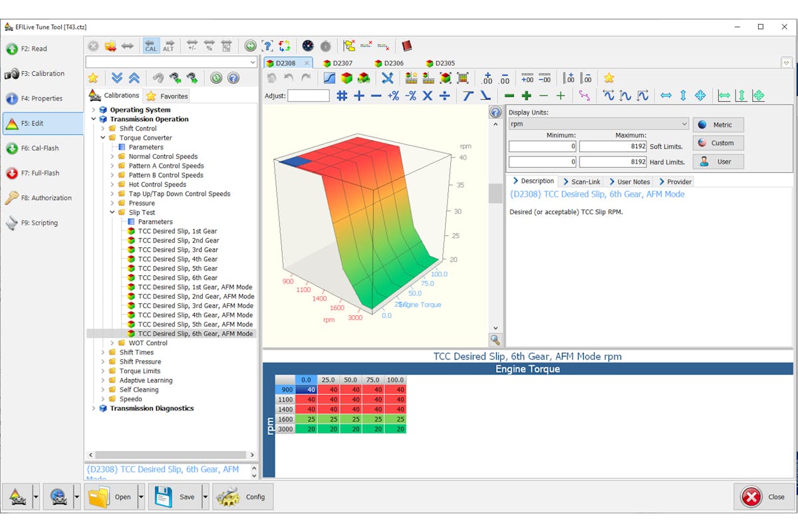Click the divide adjust icon
The height and width of the screenshot is (532, 798).
pyautogui.click(x=445, y=96)
